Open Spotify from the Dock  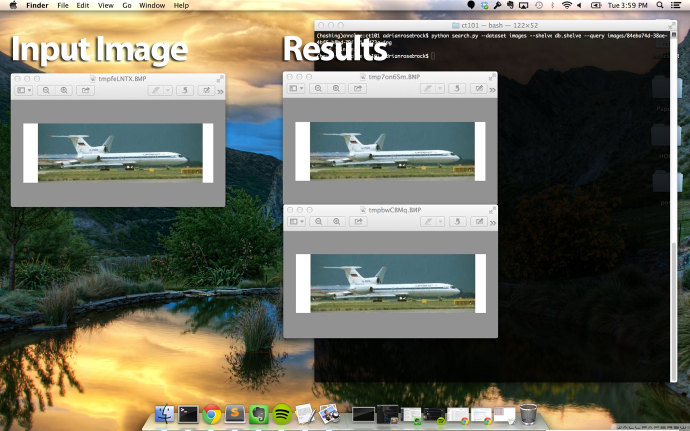point(282,414)
